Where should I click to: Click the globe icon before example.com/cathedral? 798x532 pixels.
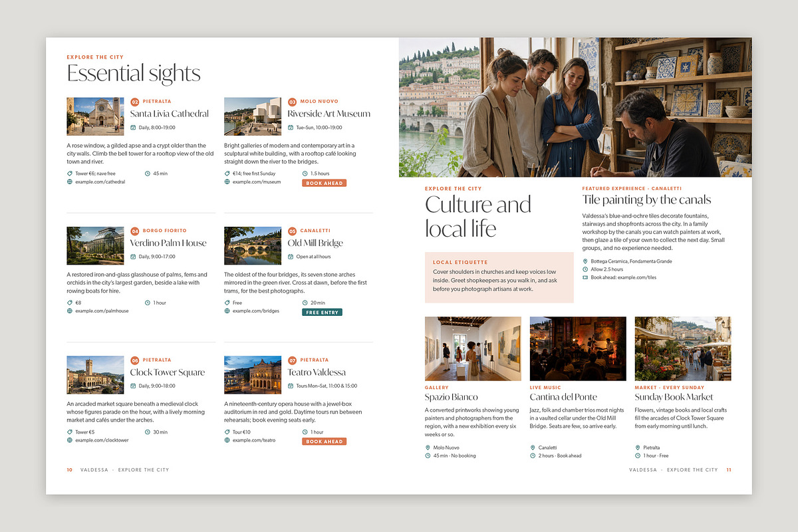coord(69,182)
